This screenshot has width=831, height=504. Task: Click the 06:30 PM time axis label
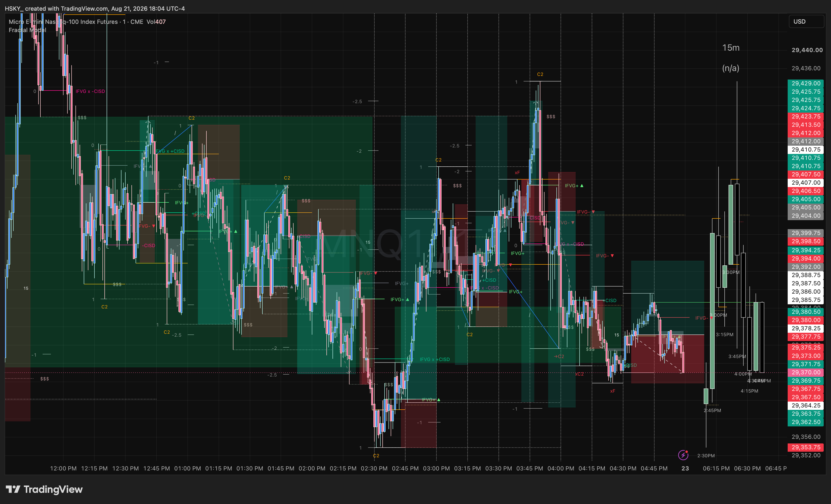click(x=747, y=468)
